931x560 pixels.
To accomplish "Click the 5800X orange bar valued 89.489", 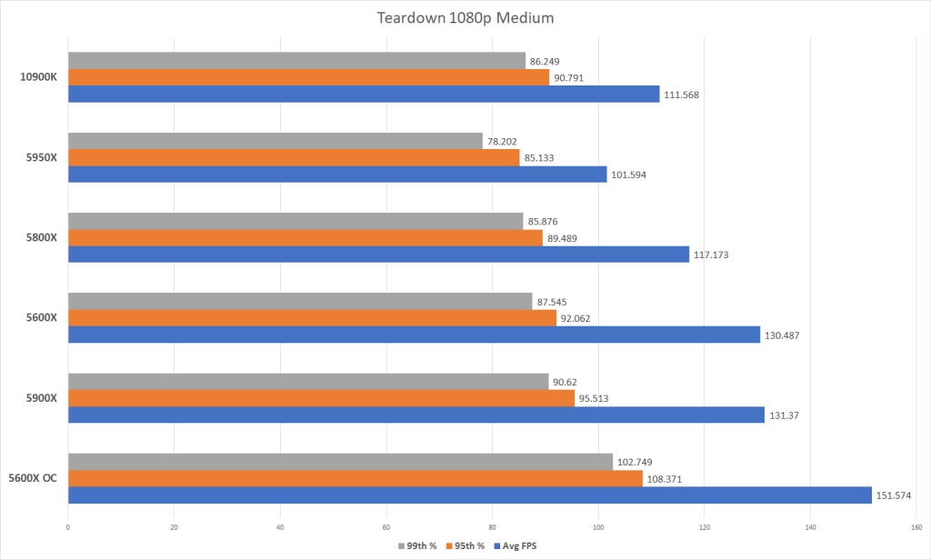I will point(305,237).
